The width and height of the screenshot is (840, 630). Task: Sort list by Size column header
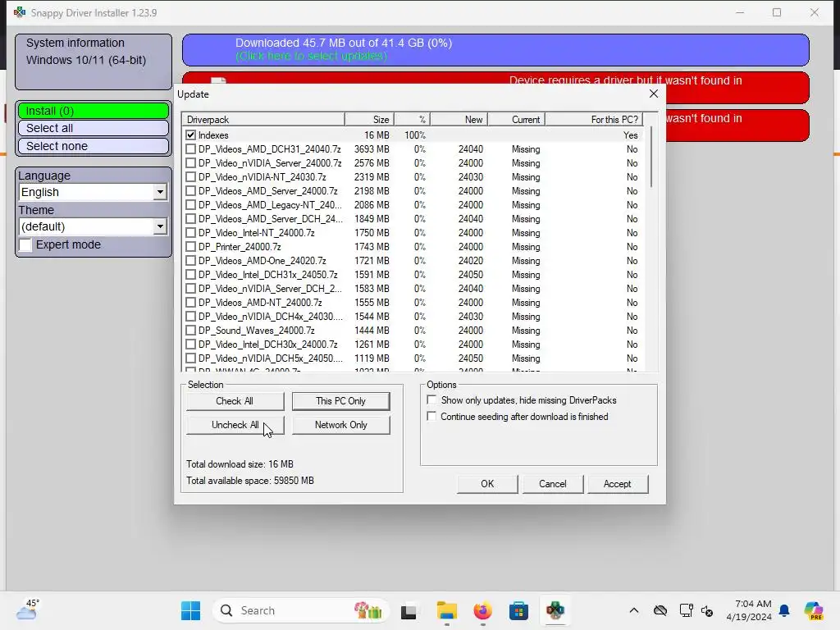370,120
